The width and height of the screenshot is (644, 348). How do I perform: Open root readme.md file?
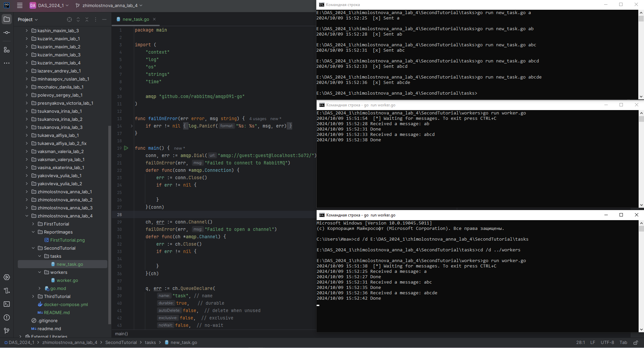coord(49,329)
